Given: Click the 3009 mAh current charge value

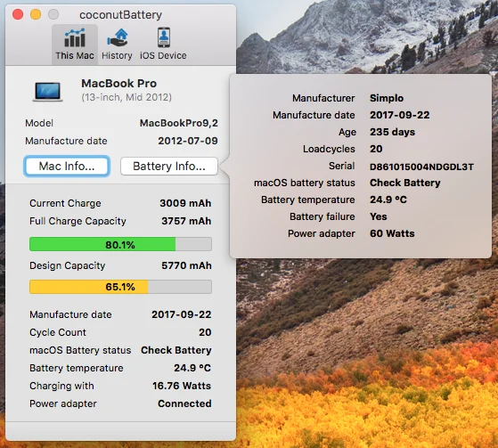Looking at the screenshot, I should (x=185, y=203).
